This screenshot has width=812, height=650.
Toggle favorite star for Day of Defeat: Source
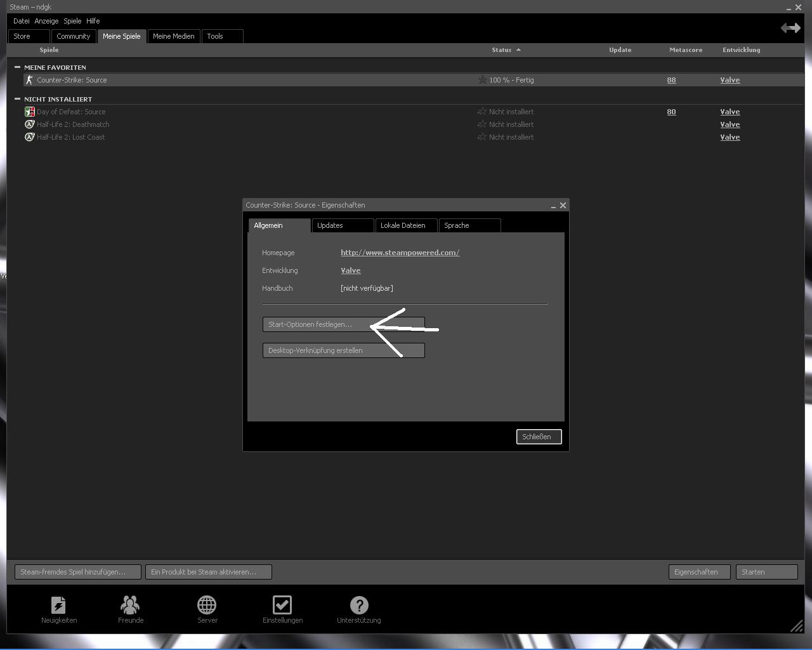pos(482,112)
